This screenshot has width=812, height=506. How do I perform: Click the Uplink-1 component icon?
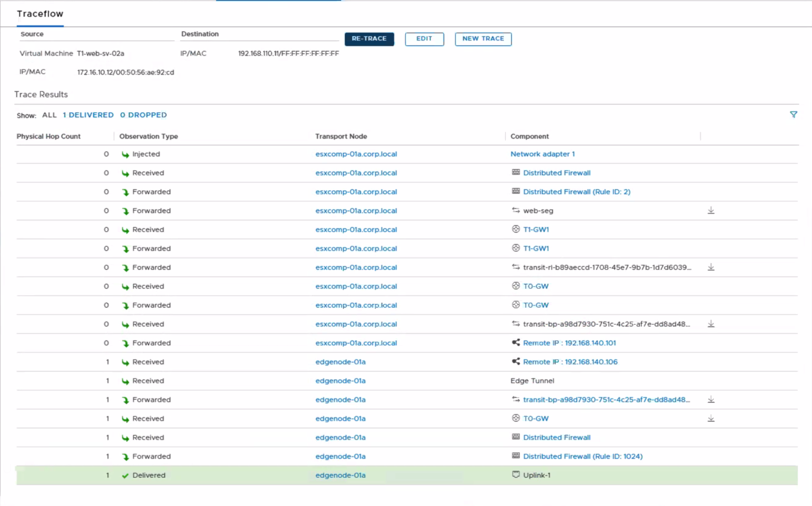(x=515, y=475)
